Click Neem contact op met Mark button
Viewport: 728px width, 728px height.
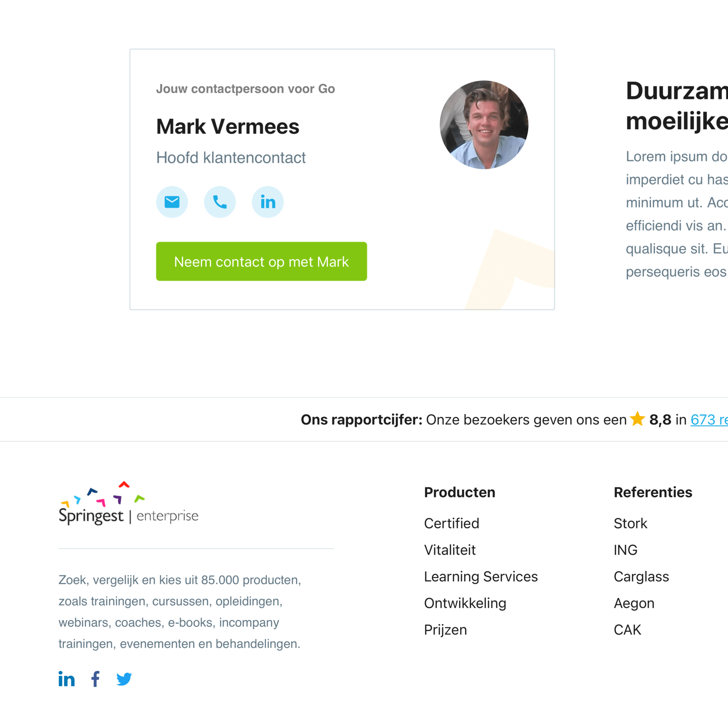coord(261,261)
